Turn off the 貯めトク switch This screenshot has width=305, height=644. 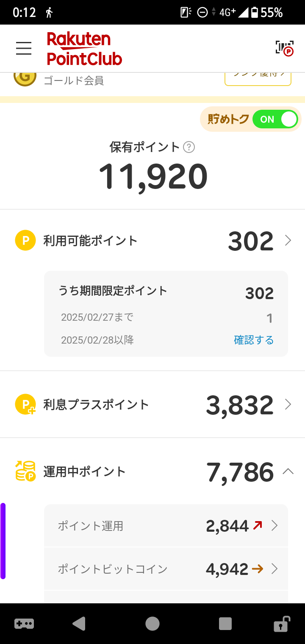click(x=276, y=119)
